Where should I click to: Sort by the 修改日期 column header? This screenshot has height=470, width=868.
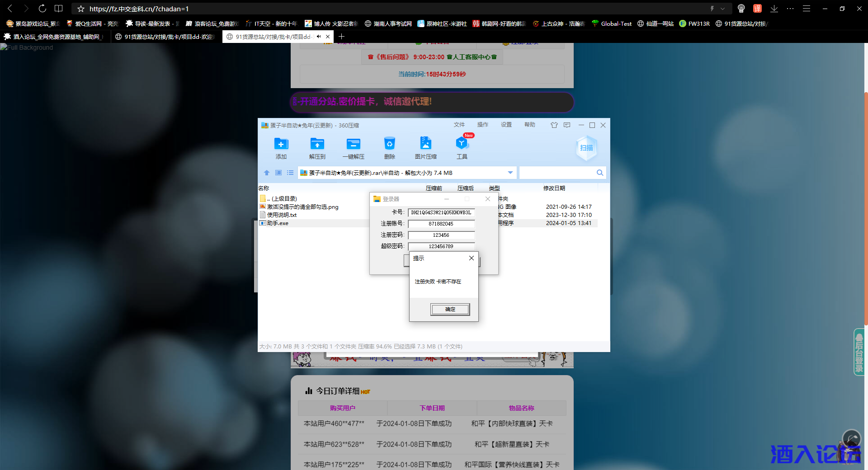[x=554, y=188]
